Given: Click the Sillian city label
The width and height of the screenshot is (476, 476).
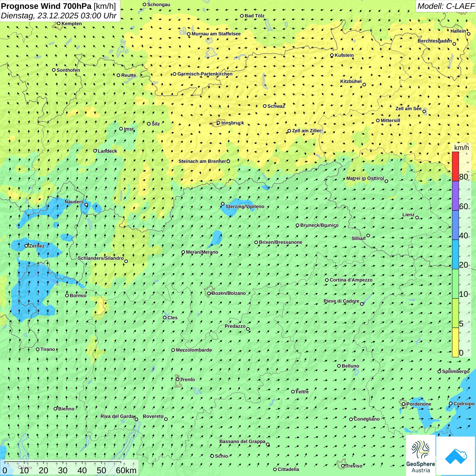Looking at the screenshot, I should [358, 238].
